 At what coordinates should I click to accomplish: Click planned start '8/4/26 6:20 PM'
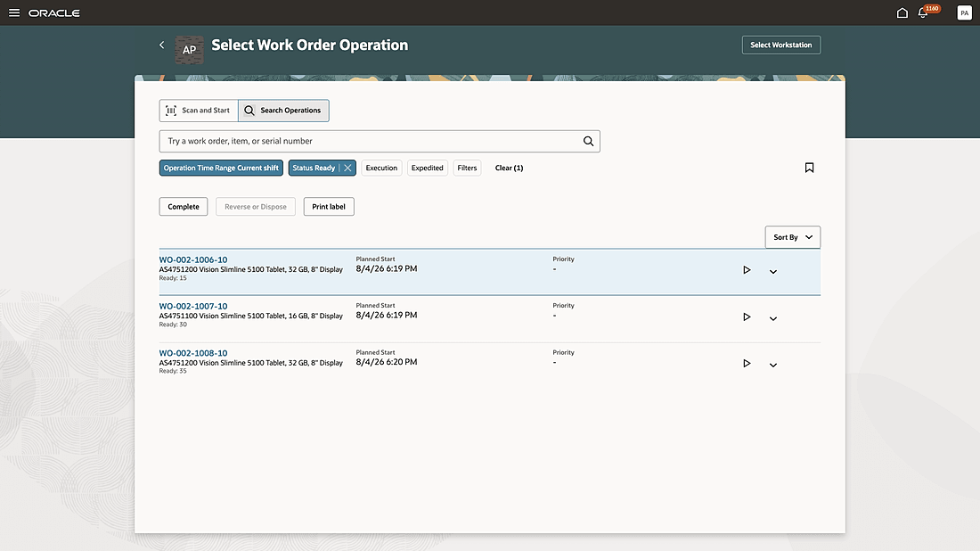(x=387, y=362)
